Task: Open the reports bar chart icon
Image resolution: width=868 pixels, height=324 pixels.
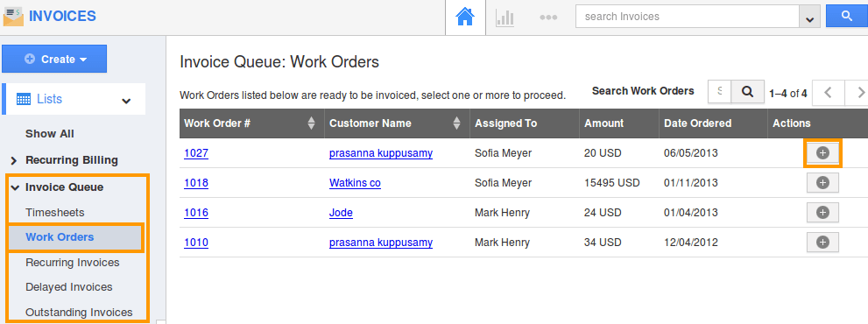Action: click(505, 18)
